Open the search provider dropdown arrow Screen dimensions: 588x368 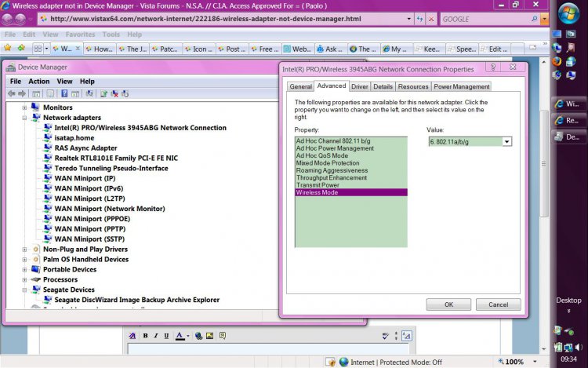pos(544,19)
